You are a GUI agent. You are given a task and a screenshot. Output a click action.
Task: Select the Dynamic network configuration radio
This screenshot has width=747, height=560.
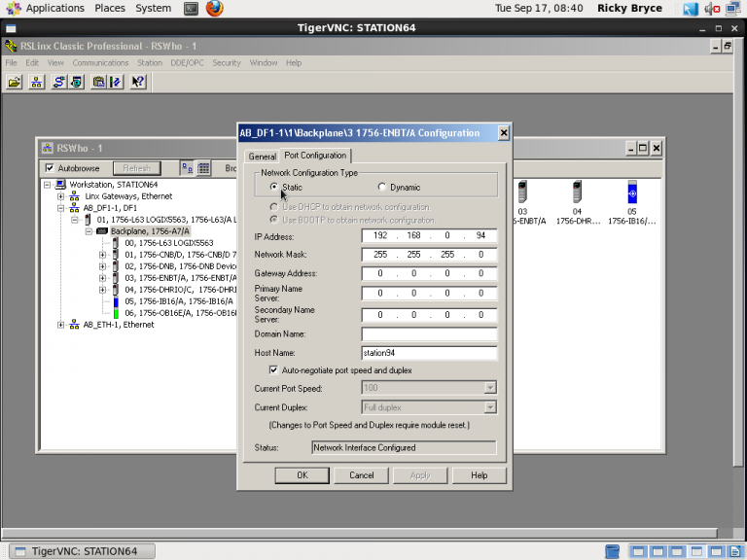point(381,187)
